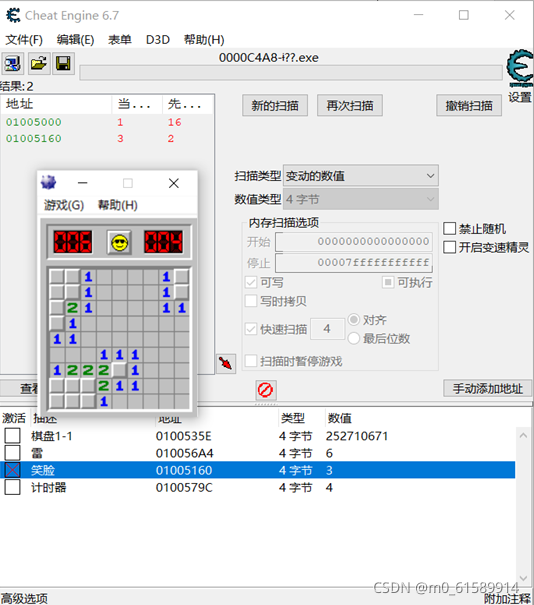Click the 开始 start address field
The height and width of the screenshot is (605, 534).
pos(354,242)
